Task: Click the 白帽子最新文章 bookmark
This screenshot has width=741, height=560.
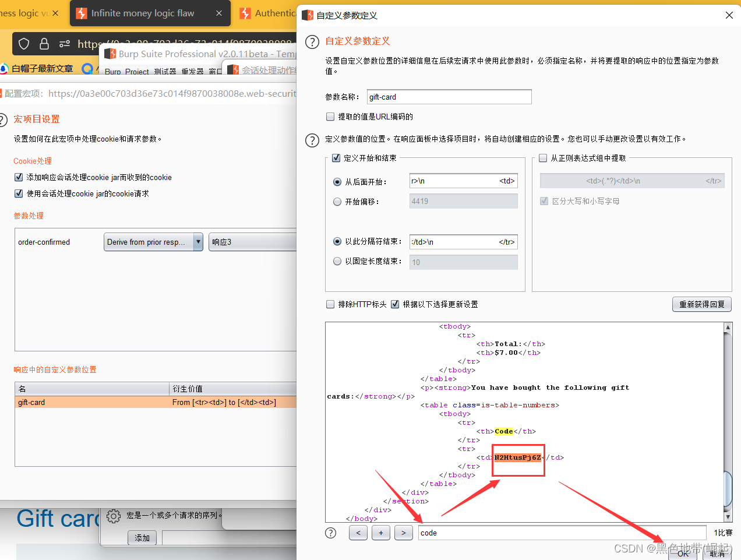Action: [37, 69]
